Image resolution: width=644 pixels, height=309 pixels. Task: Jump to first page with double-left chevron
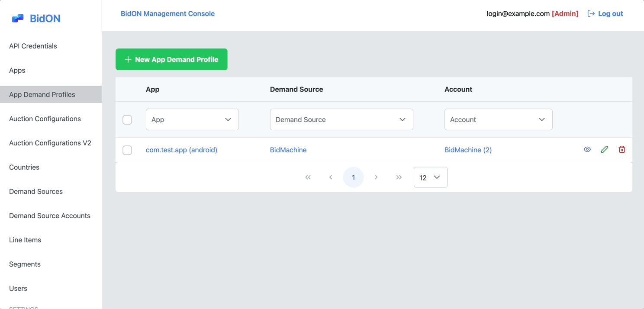[308, 177]
